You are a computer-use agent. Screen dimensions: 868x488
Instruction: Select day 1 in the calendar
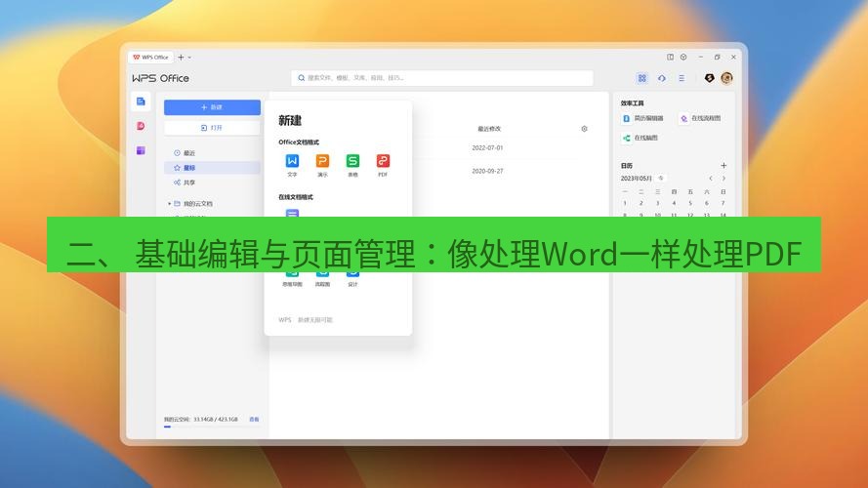(625, 203)
